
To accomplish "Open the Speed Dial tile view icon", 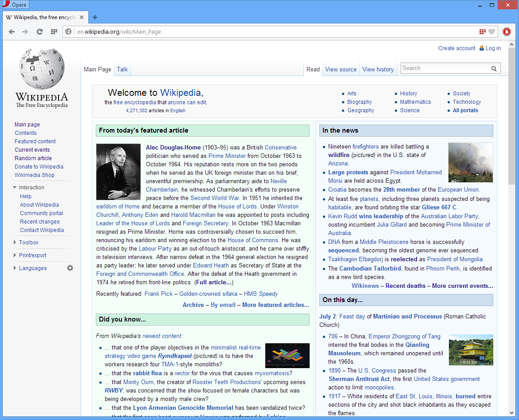I will click(x=54, y=31).
